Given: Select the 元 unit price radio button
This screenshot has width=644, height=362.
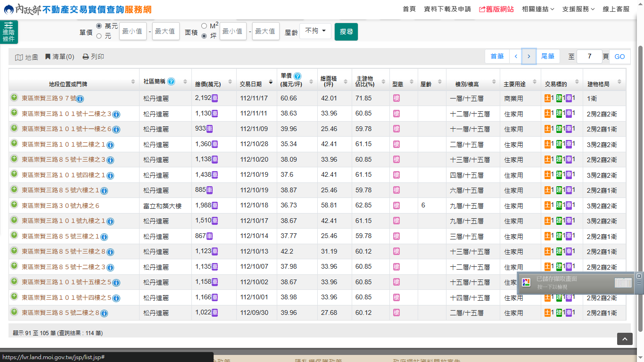Looking at the screenshot, I should 99,36.
